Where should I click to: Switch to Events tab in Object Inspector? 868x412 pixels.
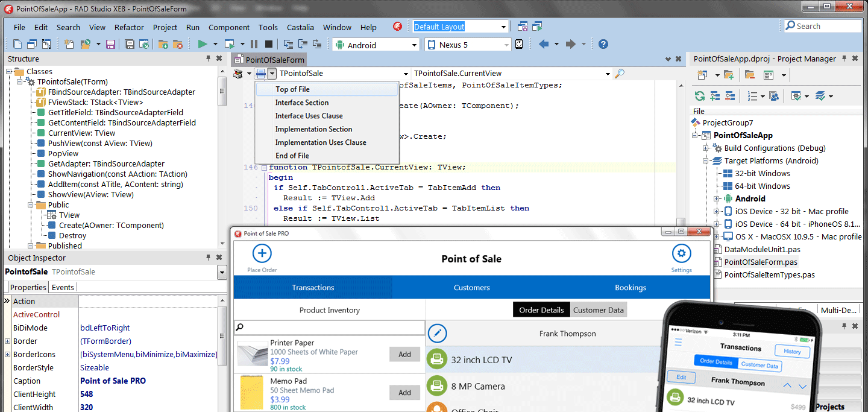pos(63,287)
